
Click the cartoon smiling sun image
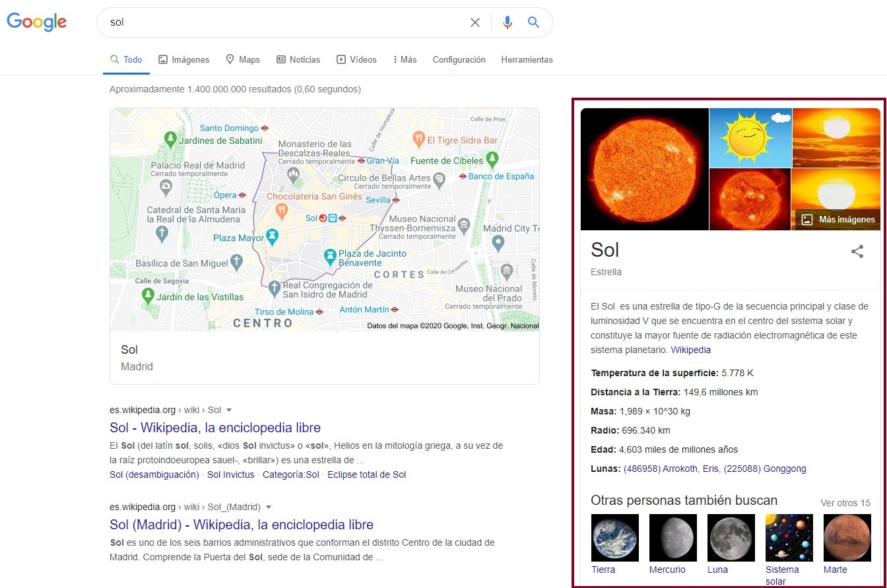(750, 137)
